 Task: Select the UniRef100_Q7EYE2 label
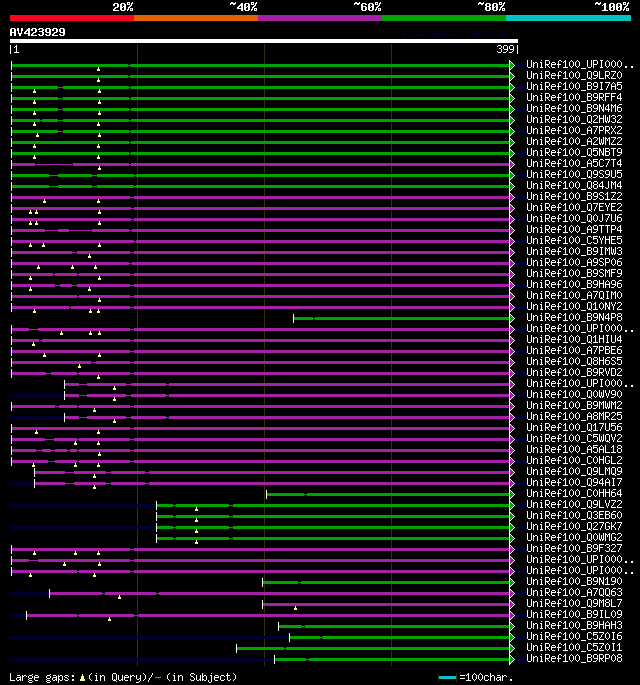[x=574, y=208]
